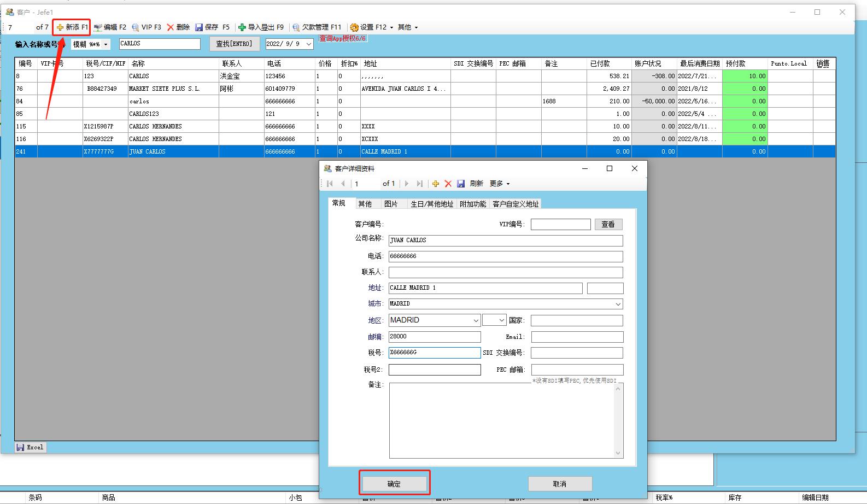
Task: Open 欠款管理 F11 debt management
Action: click(317, 27)
